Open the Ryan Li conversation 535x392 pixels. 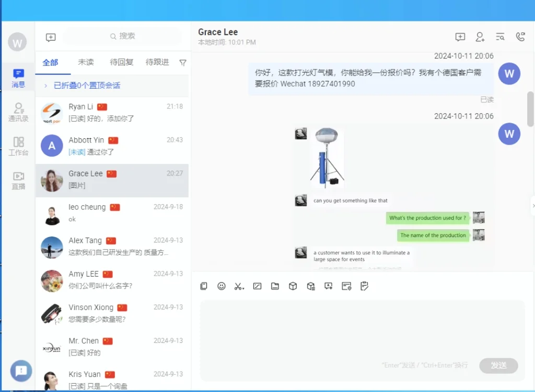pyautogui.click(x=112, y=113)
